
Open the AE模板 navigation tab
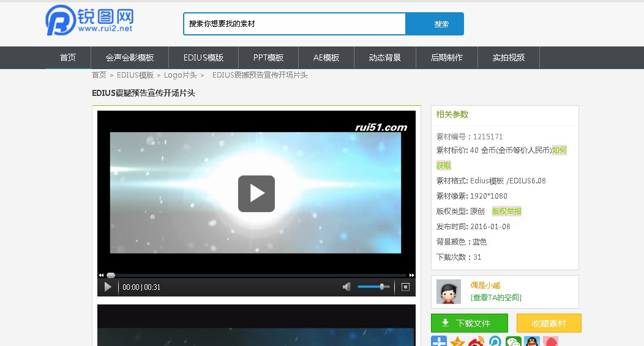pyautogui.click(x=326, y=58)
